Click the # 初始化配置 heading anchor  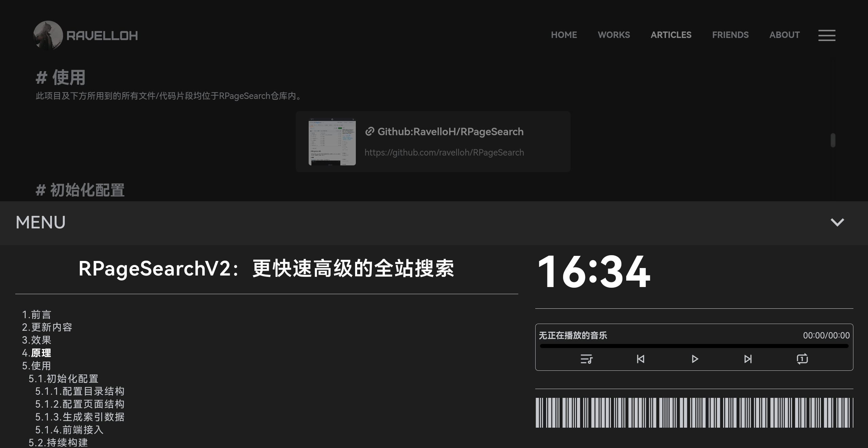[x=80, y=190]
